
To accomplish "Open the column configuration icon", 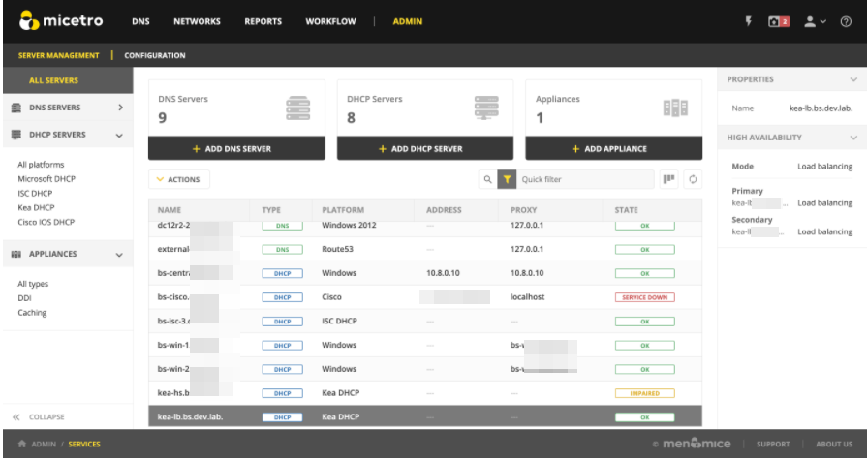I will [668, 179].
